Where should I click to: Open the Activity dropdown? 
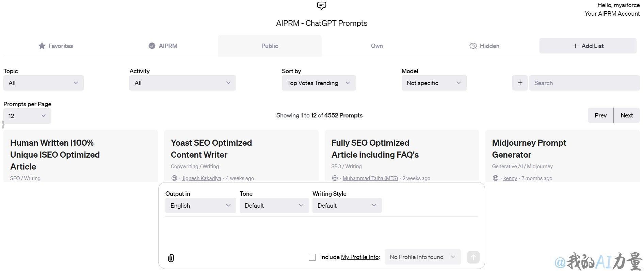coord(182,83)
